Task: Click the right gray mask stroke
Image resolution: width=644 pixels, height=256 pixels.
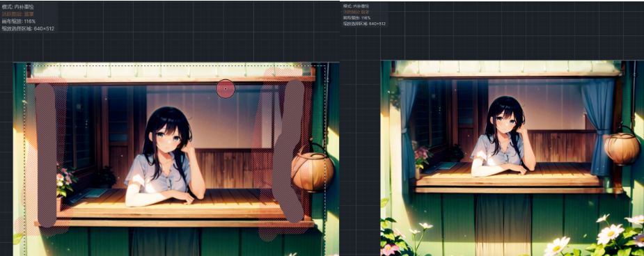Action: coord(289,151)
